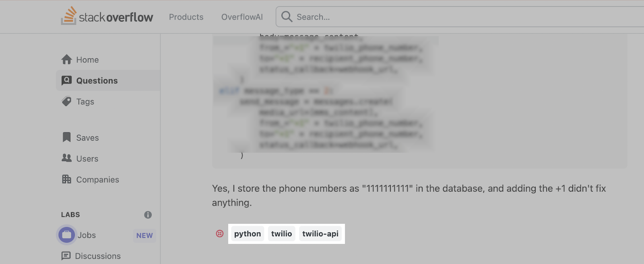Open the twilio-api tag
This screenshot has width=644, height=264.
(320, 233)
